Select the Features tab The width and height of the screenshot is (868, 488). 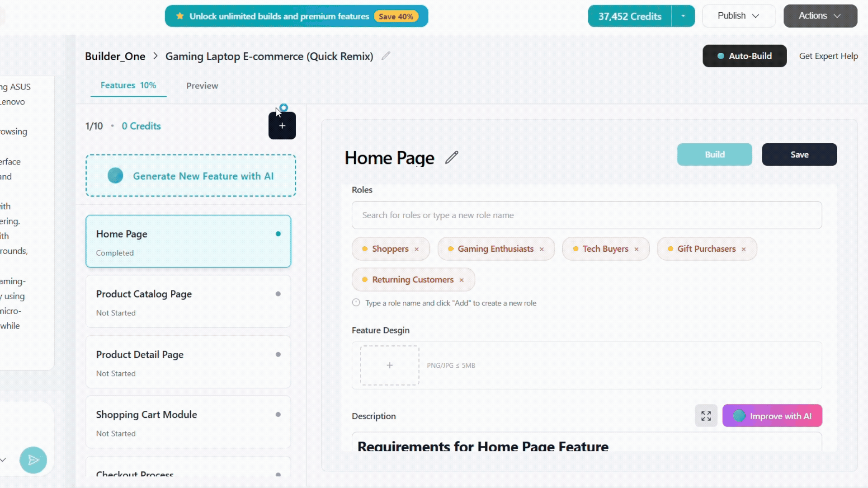click(128, 85)
